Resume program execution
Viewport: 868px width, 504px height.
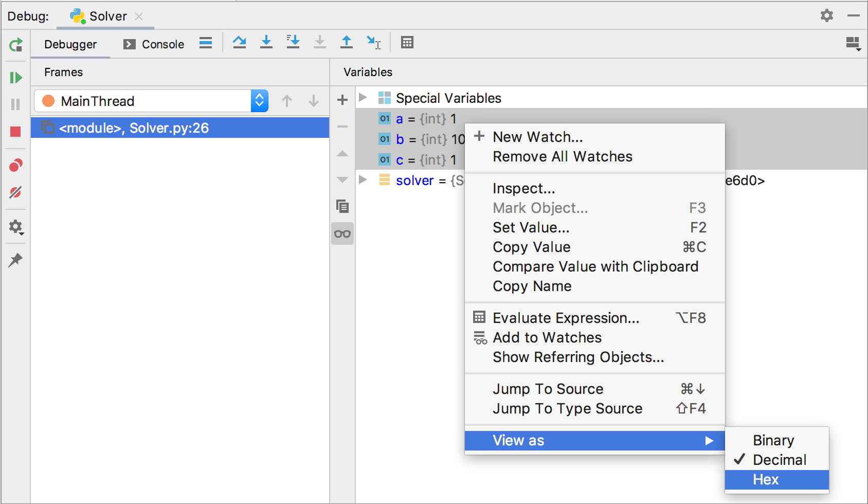16,78
